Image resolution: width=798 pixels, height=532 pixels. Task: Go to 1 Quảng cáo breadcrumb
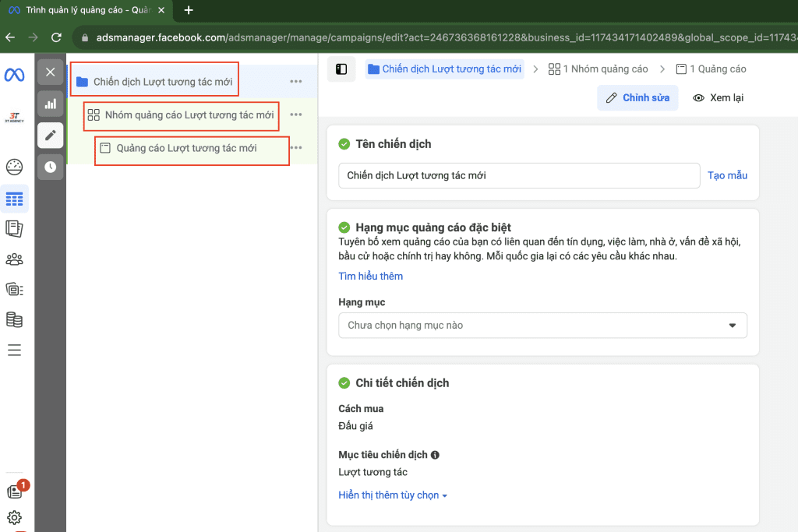[x=711, y=69]
